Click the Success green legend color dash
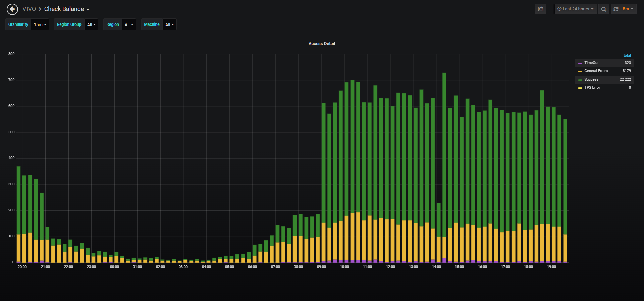 pos(580,80)
